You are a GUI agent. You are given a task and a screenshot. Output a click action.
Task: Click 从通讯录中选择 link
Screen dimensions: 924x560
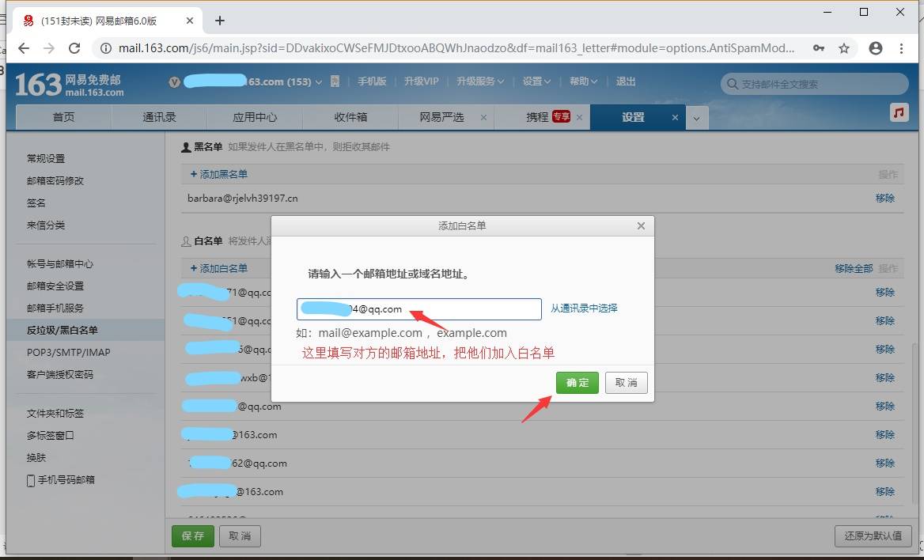(x=584, y=308)
